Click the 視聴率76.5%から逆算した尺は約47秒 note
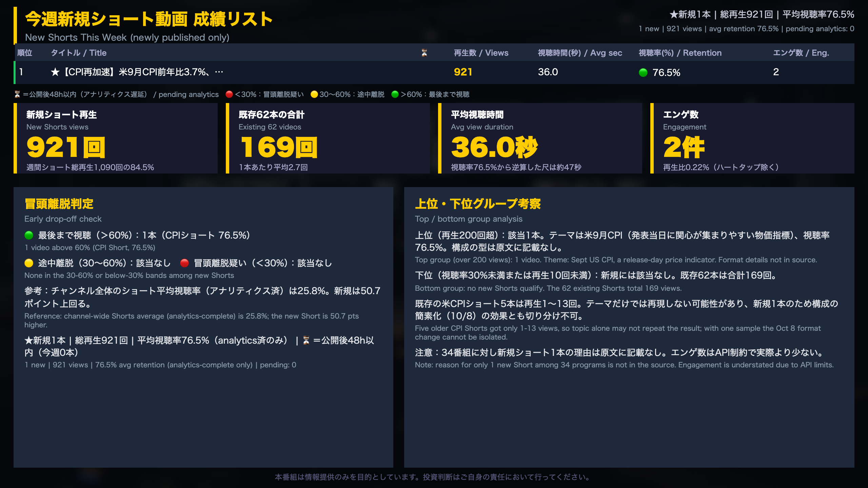Viewport: 868px width, 488px height. [516, 167]
